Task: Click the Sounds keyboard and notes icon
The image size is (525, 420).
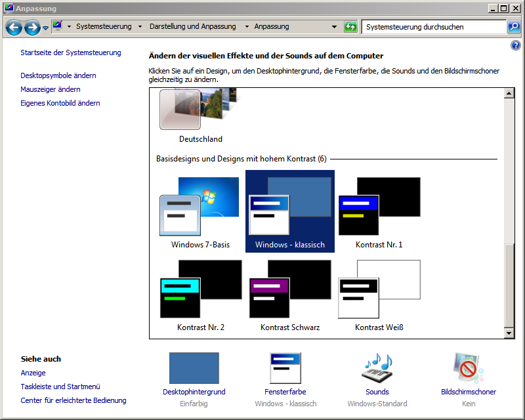Action: tap(377, 367)
